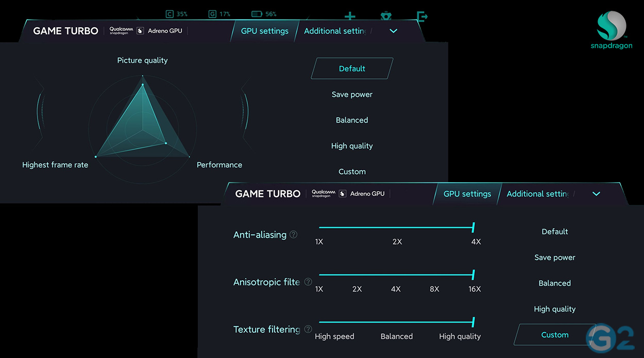Click the help icon beside Anisotropic filtering
The image size is (644, 358).
308,282
